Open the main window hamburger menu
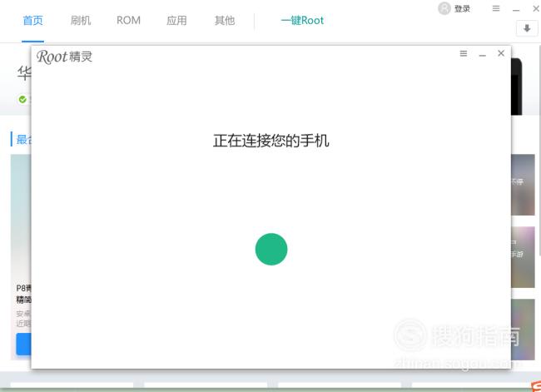Viewport: 541px width, 392px height. (496, 8)
